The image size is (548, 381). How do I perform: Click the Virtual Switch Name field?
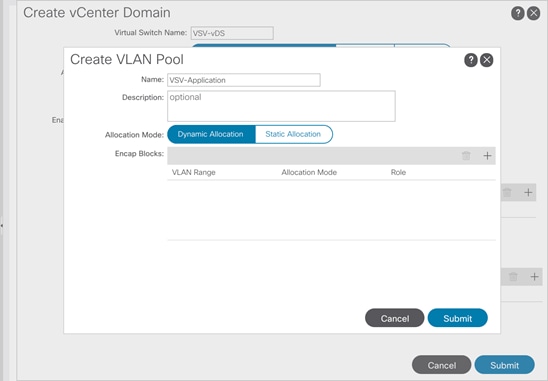tap(232, 33)
